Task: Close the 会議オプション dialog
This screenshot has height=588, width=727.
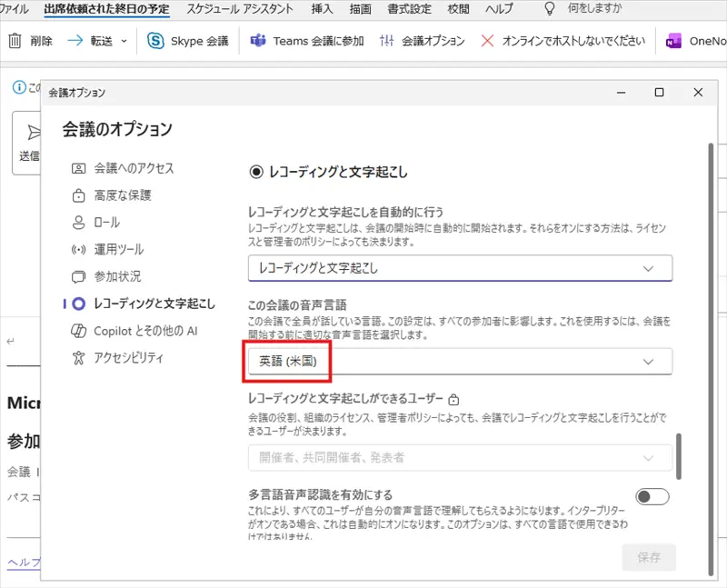Action: coord(698,93)
